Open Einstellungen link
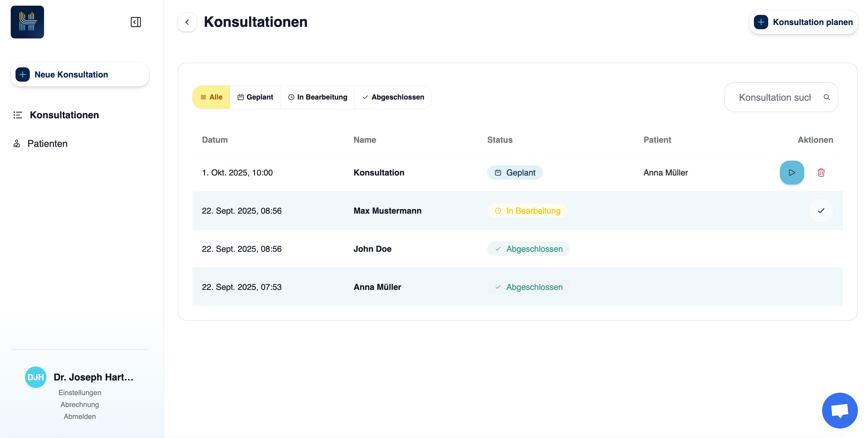 click(80, 392)
